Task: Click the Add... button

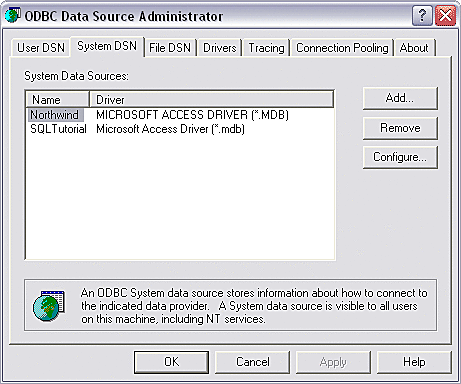Action: click(x=400, y=98)
